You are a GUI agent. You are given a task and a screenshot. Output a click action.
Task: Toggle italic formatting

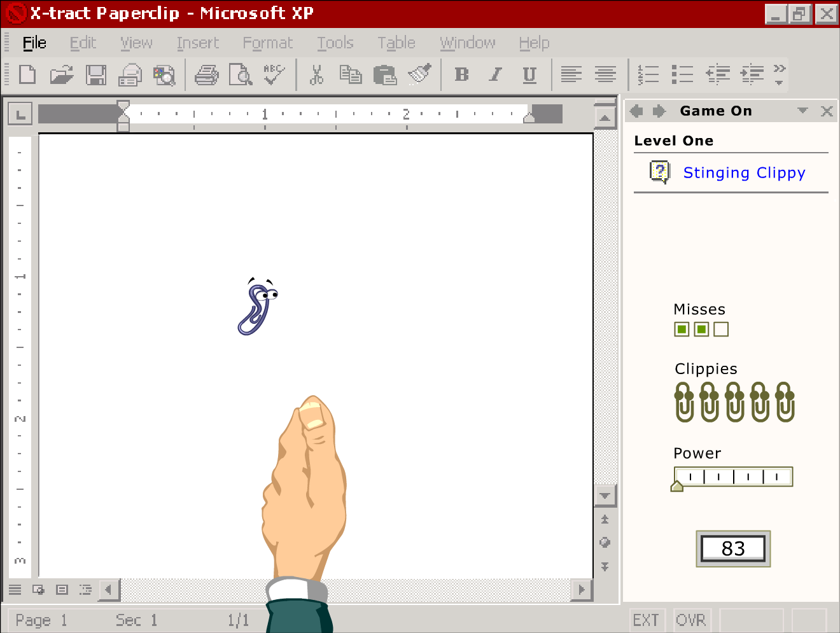[495, 75]
